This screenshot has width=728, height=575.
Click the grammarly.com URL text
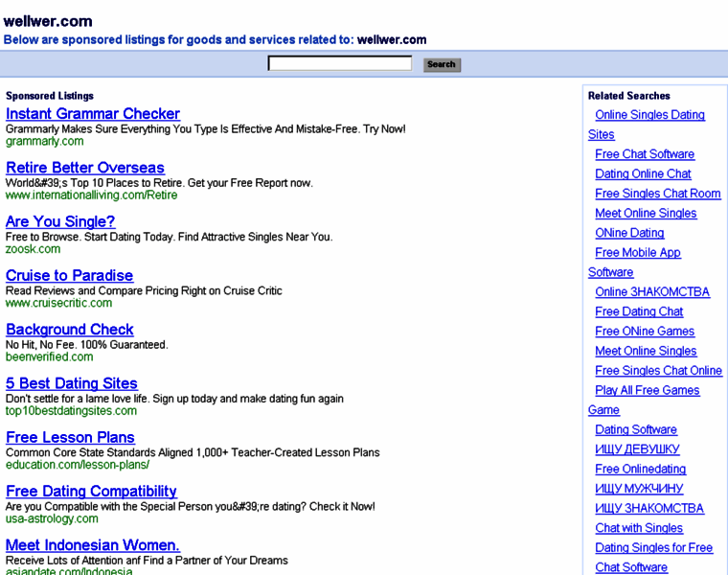[x=45, y=141]
